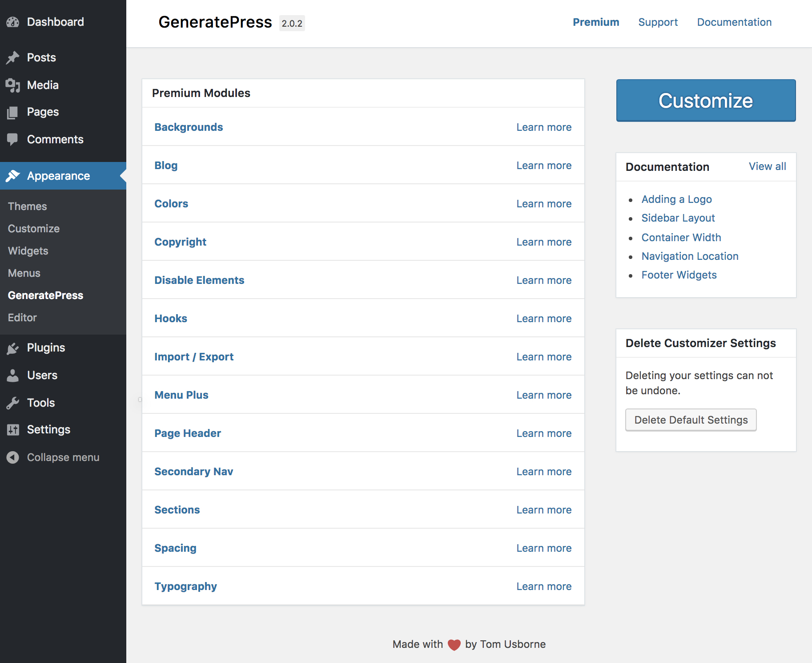Click the large Customize button
This screenshot has height=663, width=812.
pyautogui.click(x=706, y=101)
